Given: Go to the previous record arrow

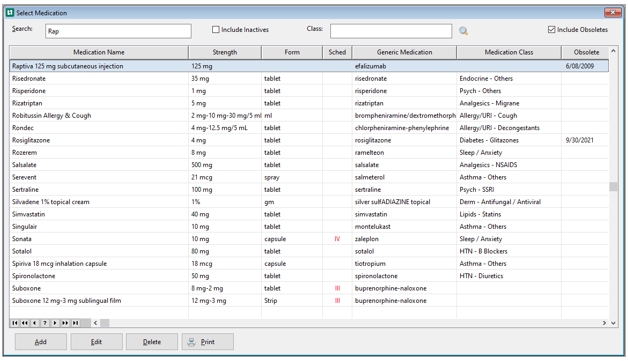Looking at the screenshot, I should coord(35,323).
